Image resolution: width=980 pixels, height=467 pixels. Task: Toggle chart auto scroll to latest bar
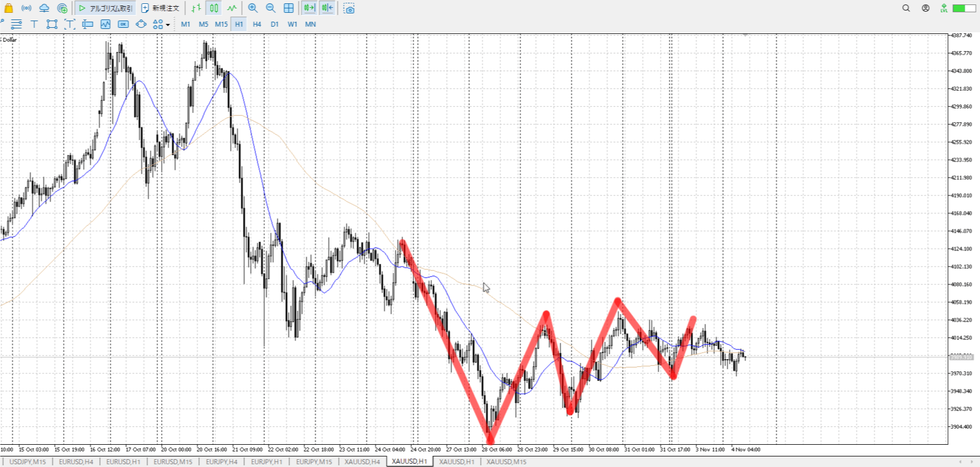tap(309, 8)
